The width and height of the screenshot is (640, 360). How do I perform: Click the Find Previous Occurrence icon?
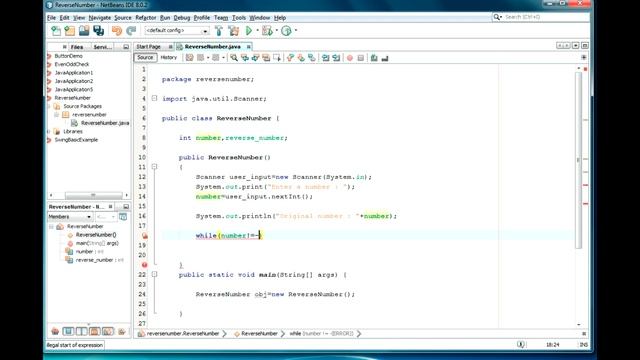tap(245, 58)
